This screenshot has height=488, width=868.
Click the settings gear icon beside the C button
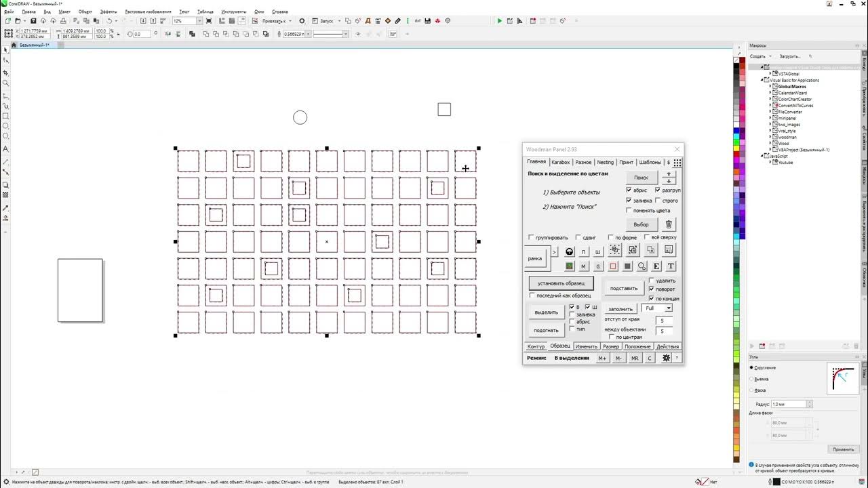point(666,358)
